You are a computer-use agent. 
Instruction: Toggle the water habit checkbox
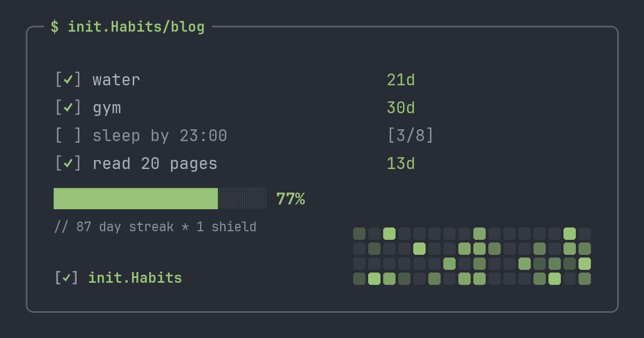[x=68, y=80]
